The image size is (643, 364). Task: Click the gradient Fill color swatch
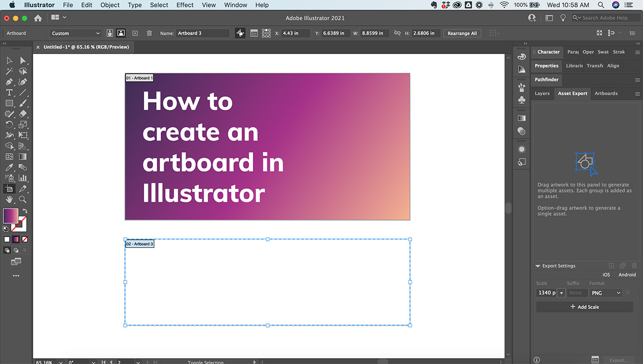(10, 216)
